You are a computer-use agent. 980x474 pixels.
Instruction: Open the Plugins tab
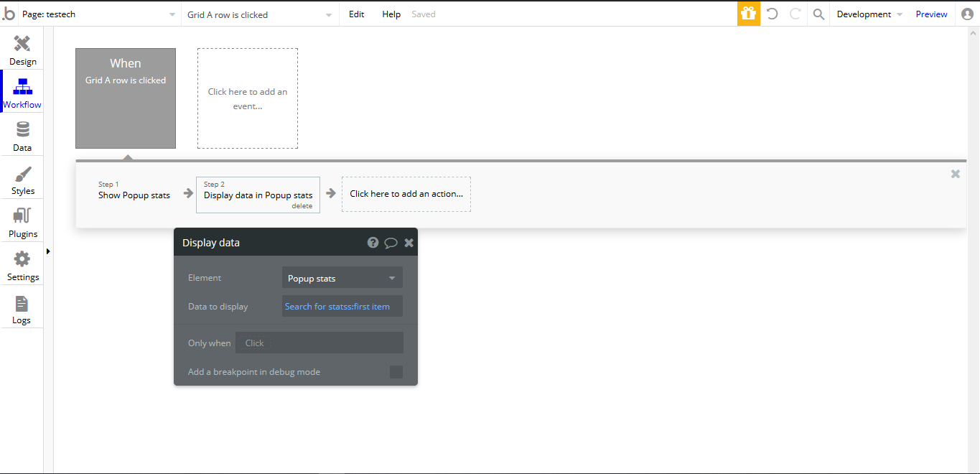pyautogui.click(x=22, y=223)
